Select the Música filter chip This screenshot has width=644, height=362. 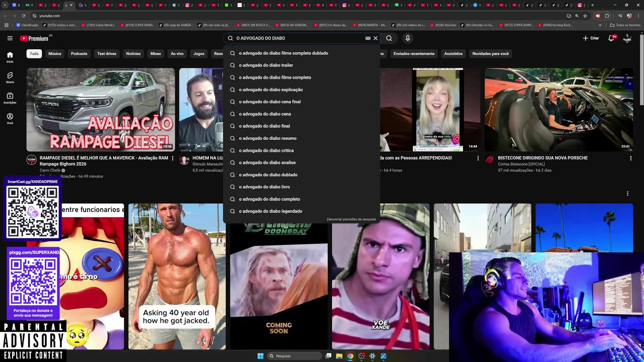[x=55, y=54]
